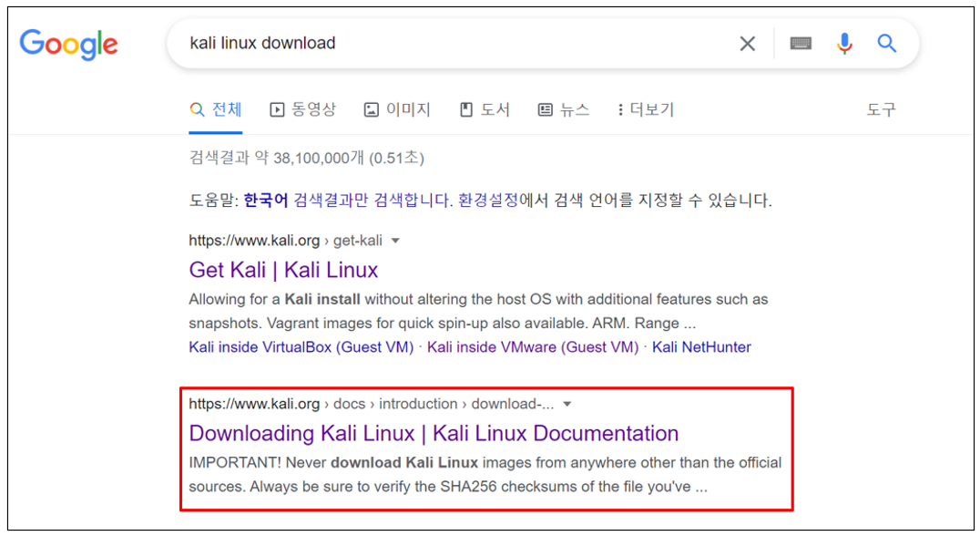This screenshot has width=980, height=536.
Task: Clear the search query with the X icon
Action: (748, 44)
